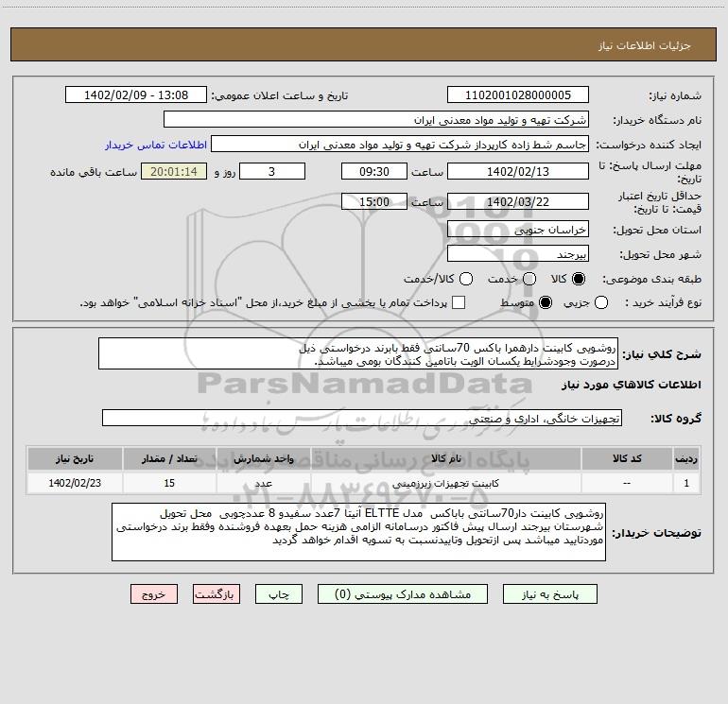Viewport: 728px width, 704px height.
Task: Choose جزیی purchase process type
Action: point(601,302)
